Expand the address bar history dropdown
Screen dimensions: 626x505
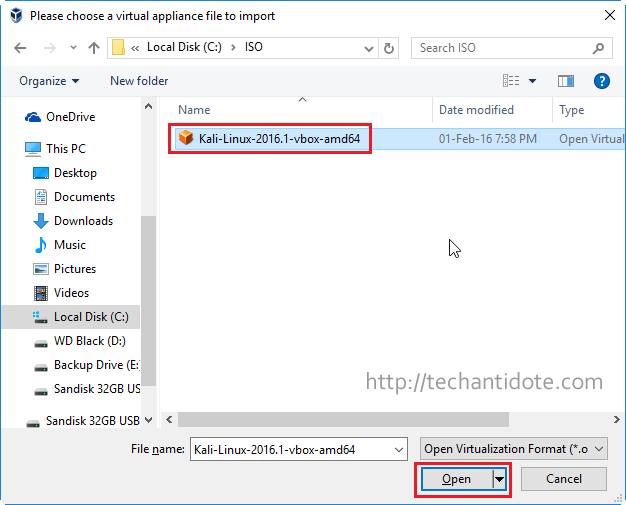point(368,49)
